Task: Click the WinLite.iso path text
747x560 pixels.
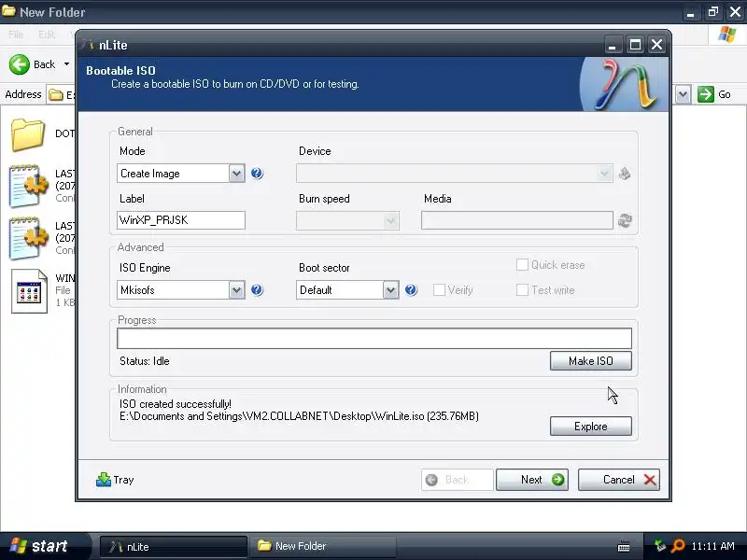Action: click(x=299, y=416)
